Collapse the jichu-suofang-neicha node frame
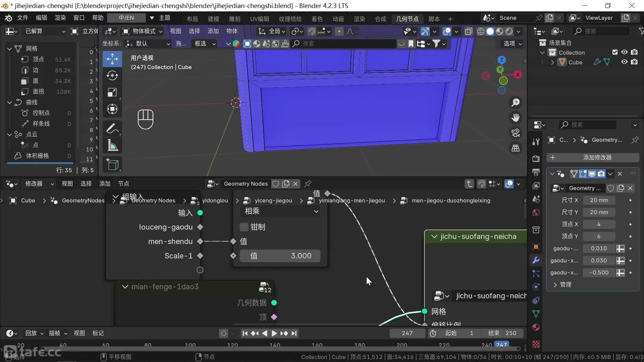 pos(434,237)
